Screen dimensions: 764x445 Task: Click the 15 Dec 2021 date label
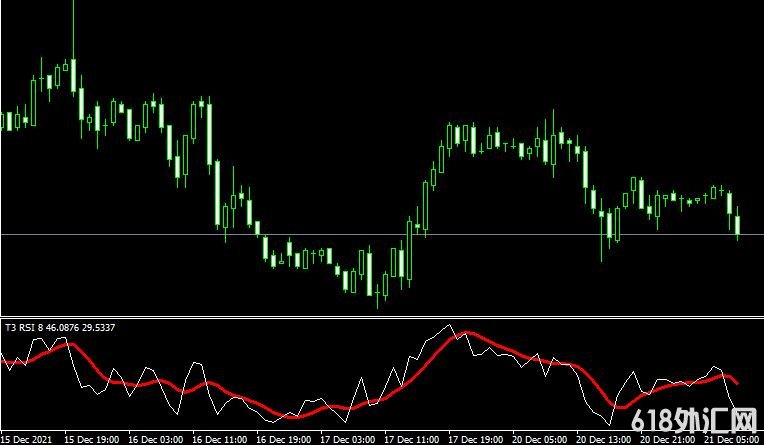point(27,439)
